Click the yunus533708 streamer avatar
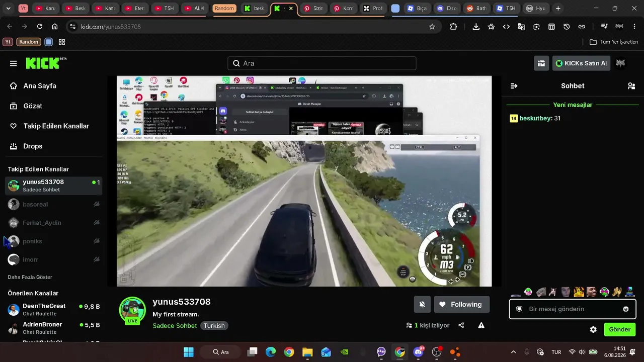 pos(132,310)
